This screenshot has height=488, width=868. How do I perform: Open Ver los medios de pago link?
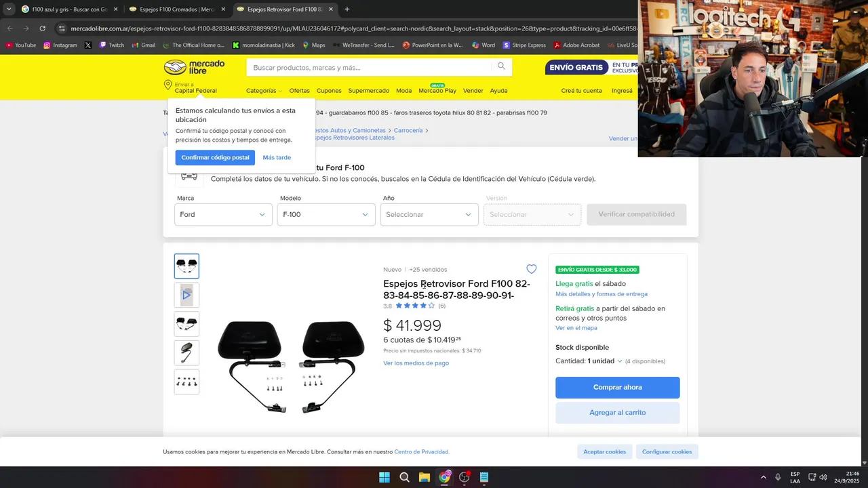[x=416, y=363]
